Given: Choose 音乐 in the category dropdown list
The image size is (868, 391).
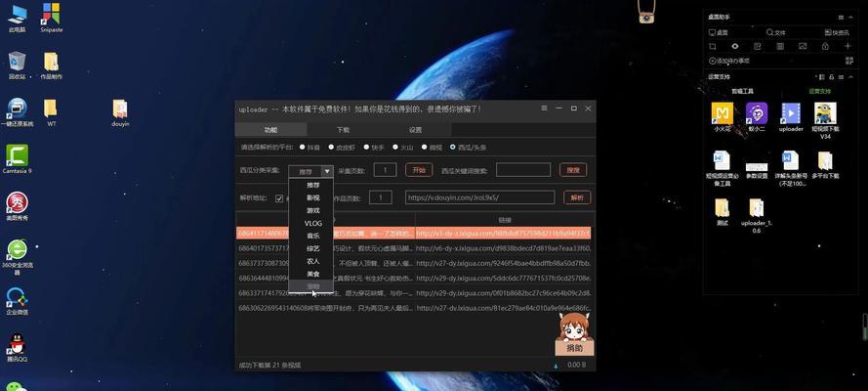Looking at the screenshot, I should click(312, 236).
